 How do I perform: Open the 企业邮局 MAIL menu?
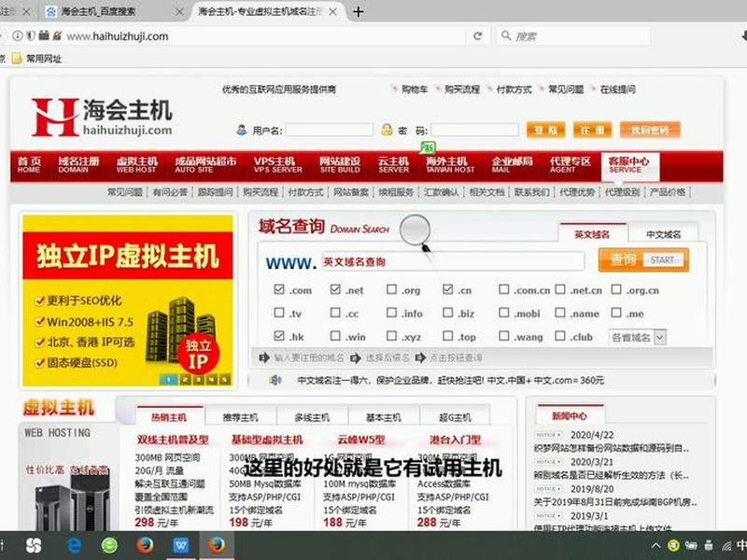(x=513, y=165)
